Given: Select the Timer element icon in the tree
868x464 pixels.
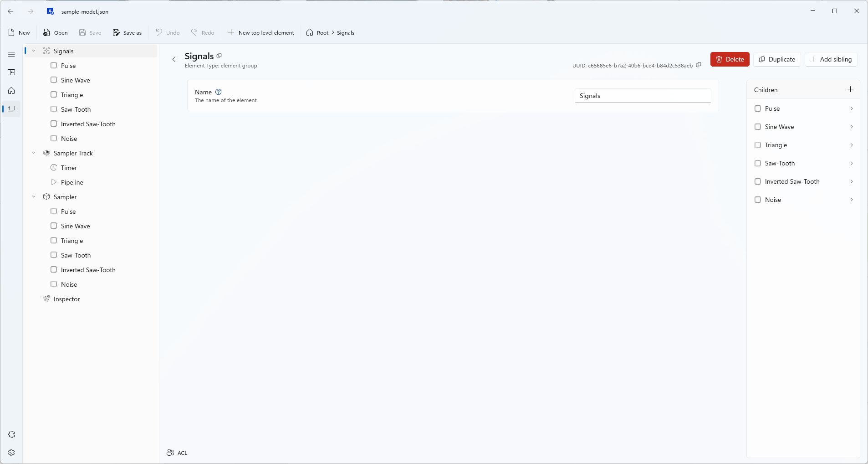Looking at the screenshot, I should click(54, 168).
